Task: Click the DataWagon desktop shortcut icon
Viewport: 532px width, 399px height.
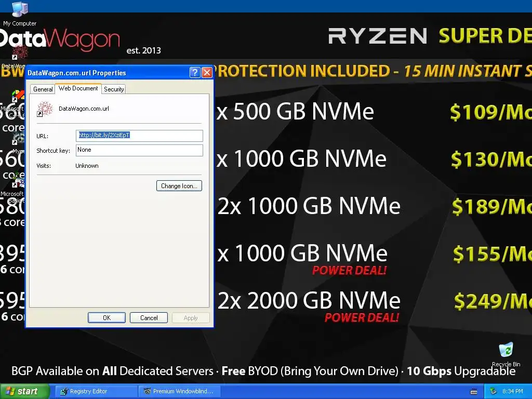Action: click(19, 53)
